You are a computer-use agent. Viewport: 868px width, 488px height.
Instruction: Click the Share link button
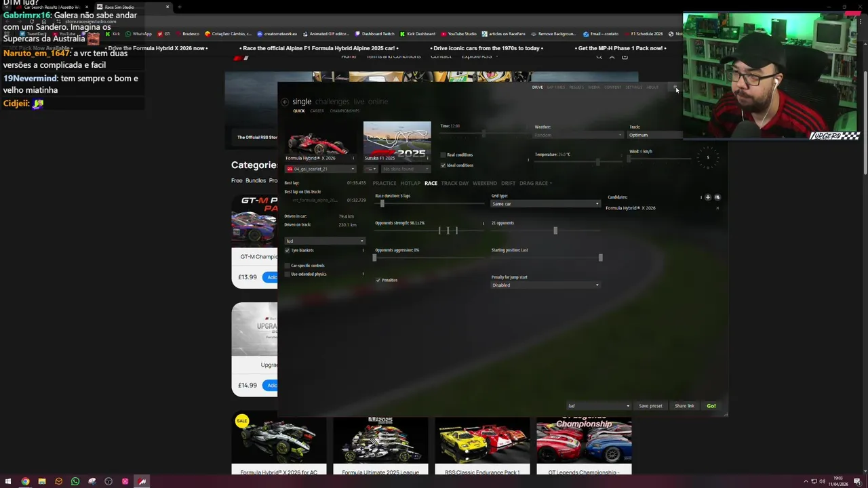684,406
